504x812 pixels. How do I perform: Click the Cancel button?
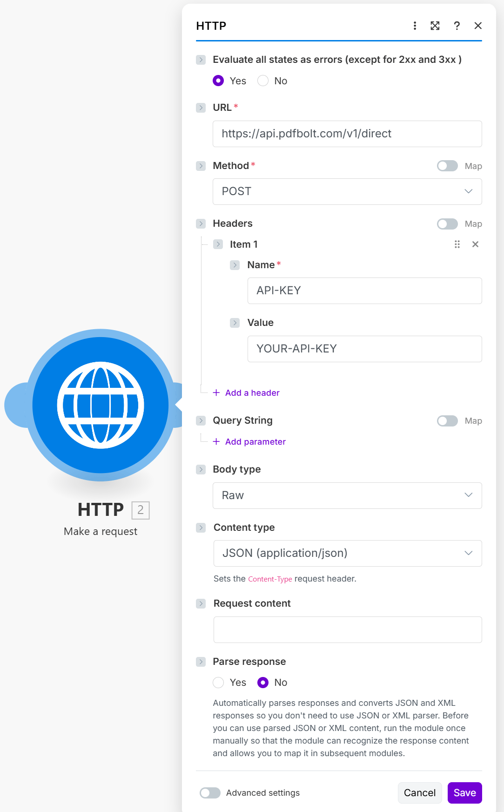(x=420, y=793)
